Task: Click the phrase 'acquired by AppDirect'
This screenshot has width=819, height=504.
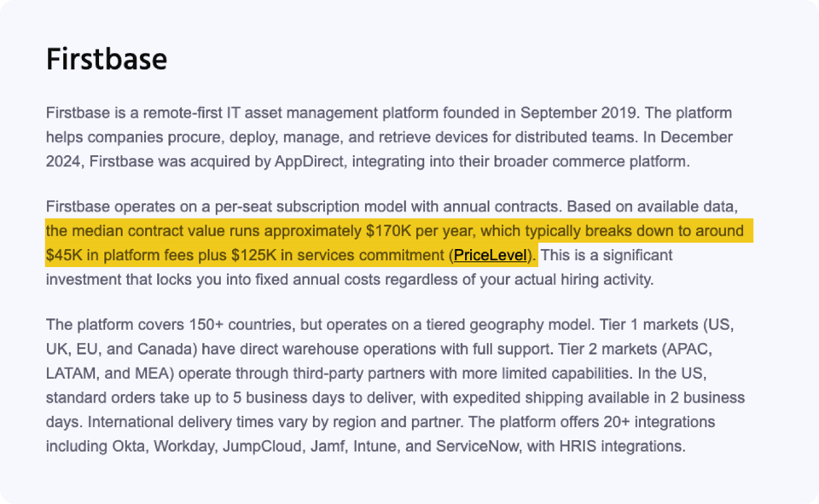Action: click(267, 161)
